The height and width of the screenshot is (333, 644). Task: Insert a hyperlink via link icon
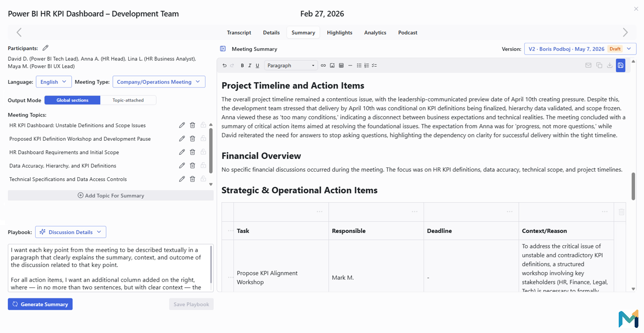pos(323,65)
